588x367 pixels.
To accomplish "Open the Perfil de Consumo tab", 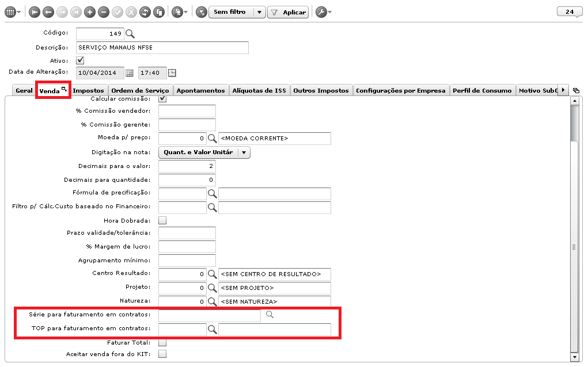I will click(482, 91).
